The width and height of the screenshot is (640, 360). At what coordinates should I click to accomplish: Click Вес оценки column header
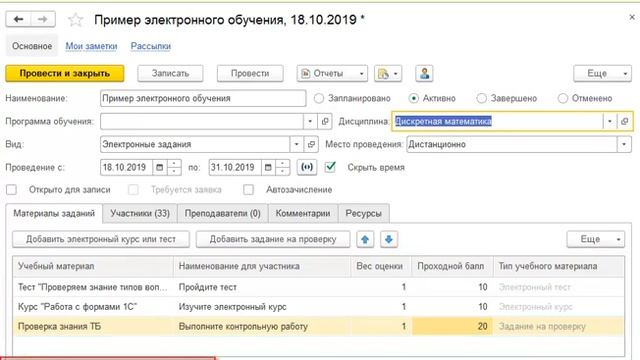[381, 266]
